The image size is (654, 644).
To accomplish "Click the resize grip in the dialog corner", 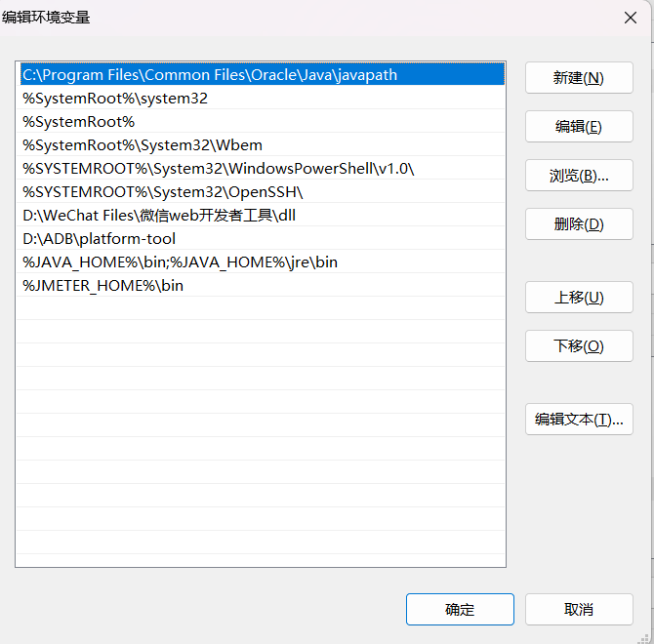I will pos(645,638).
